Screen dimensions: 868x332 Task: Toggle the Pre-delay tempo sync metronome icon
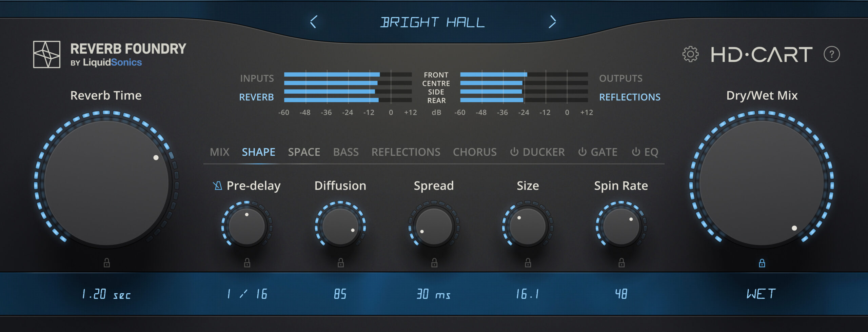217,185
